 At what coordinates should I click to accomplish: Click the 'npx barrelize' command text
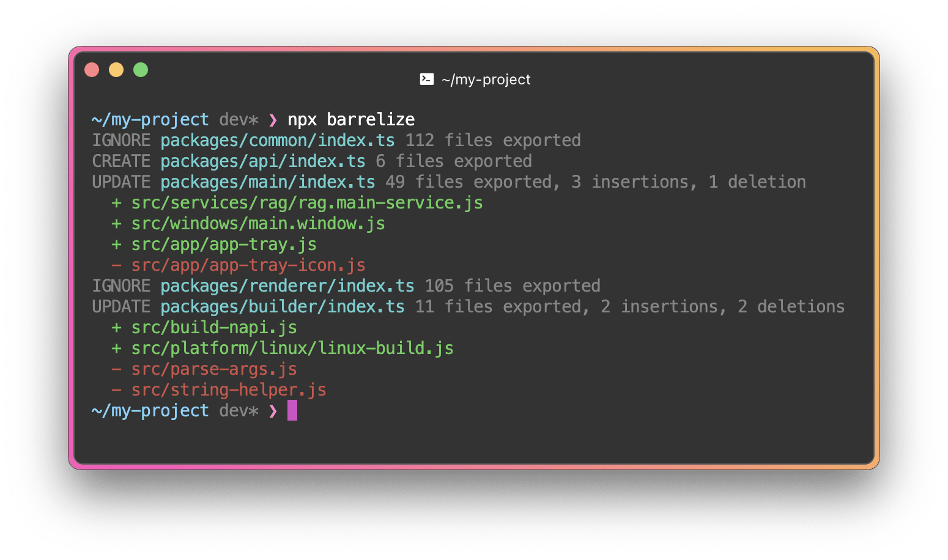coord(351,119)
